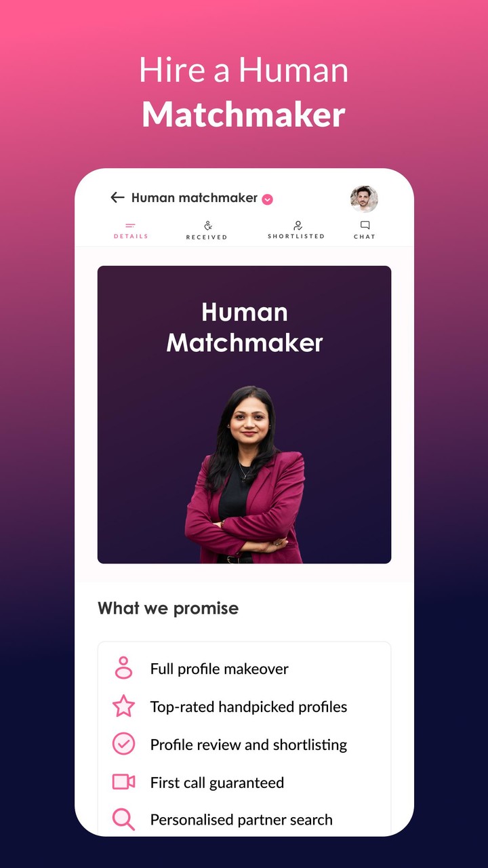Switch to the Shortlisted tab
Screen dimensions: 488x868
click(x=296, y=231)
